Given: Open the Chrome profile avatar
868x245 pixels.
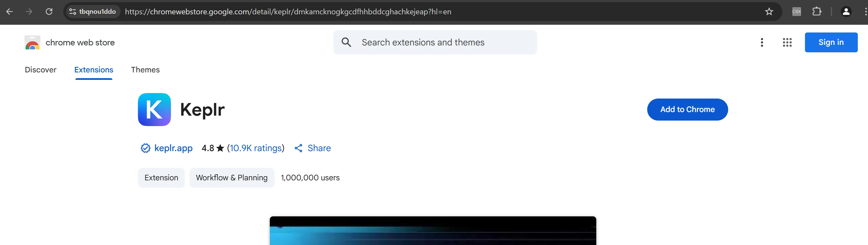Looking at the screenshot, I should click(x=846, y=12).
